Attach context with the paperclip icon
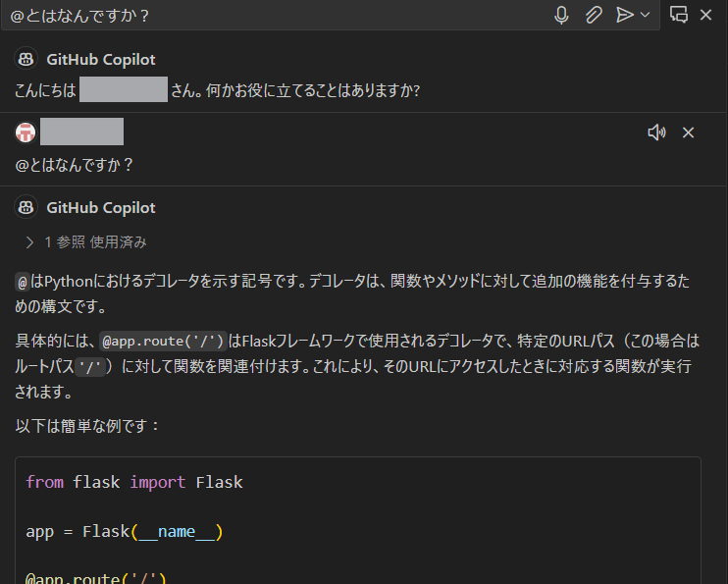This screenshot has width=728, height=584. coord(594,15)
